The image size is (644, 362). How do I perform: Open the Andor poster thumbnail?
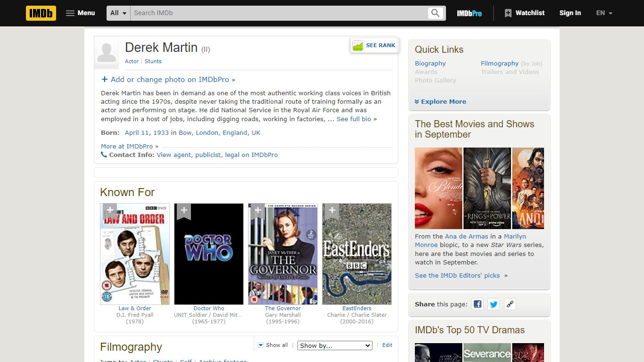click(x=528, y=189)
